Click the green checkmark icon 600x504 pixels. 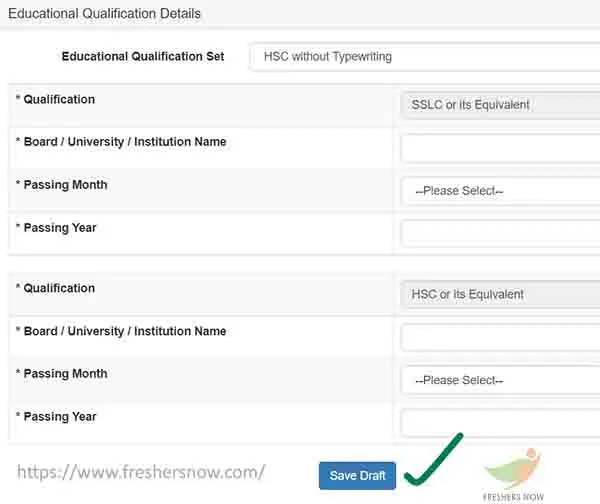(x=434, y=460)
